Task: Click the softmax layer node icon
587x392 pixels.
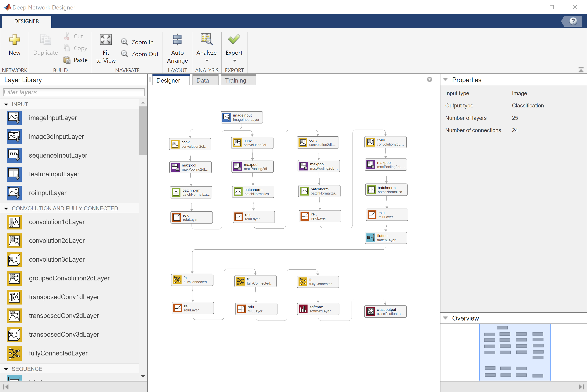Action: click(303, 309)
